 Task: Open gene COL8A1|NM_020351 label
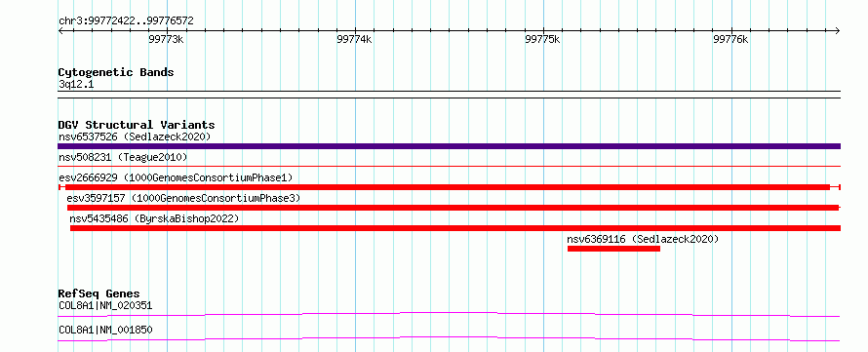pyautogui.click(x=105, y=305)
